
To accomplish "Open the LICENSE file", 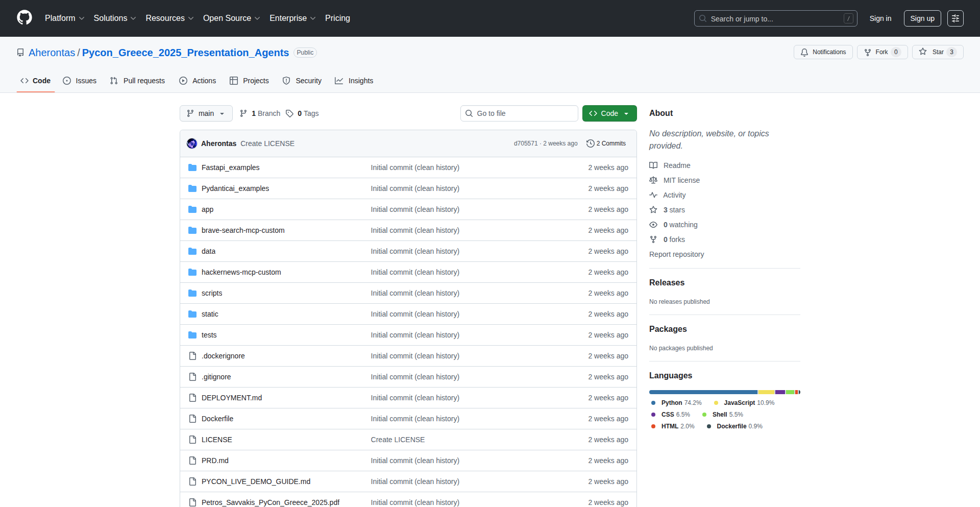I will [217, 440].
